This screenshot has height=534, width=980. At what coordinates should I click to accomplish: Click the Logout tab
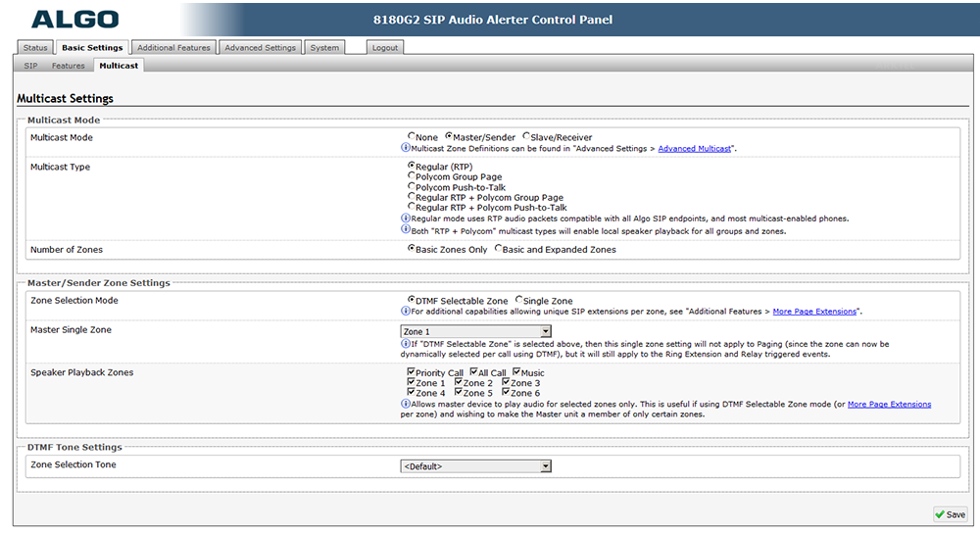385,47
